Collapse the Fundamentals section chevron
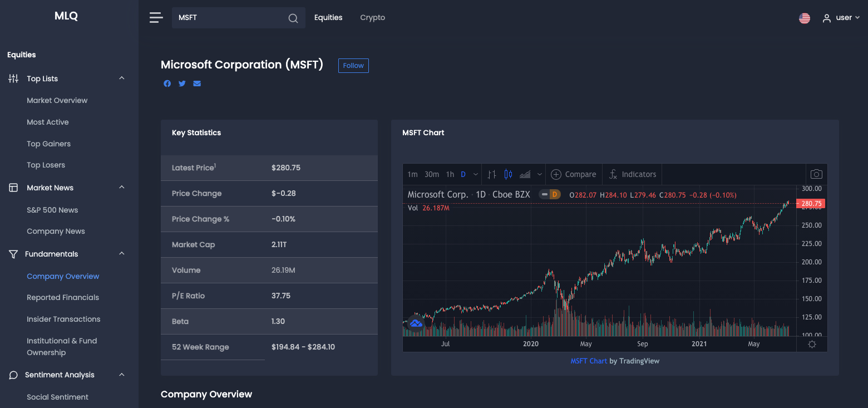Viewport: 868px width, 408px height. [122, 254]
